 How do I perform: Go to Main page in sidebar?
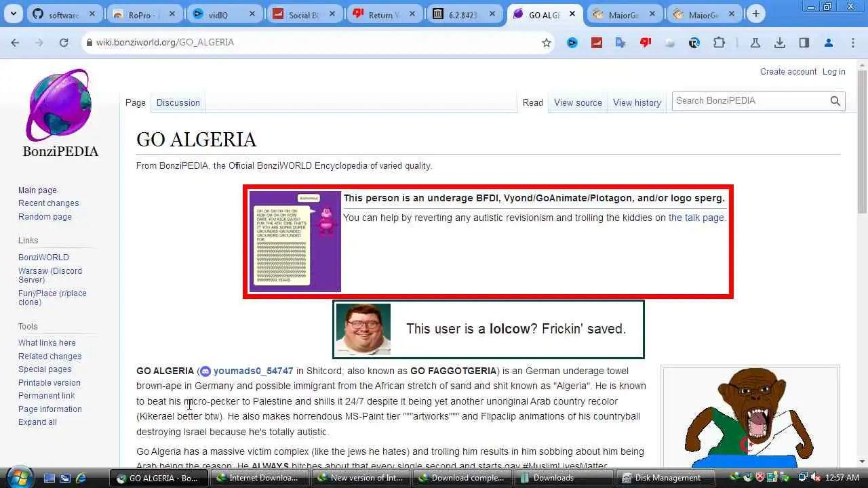(x=37, y=190)
